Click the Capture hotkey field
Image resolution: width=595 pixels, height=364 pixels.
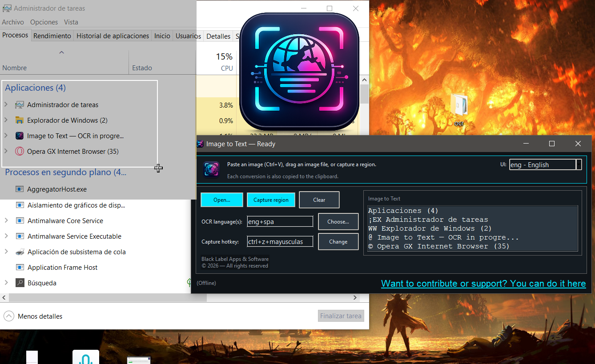click(x=280, y=242)
